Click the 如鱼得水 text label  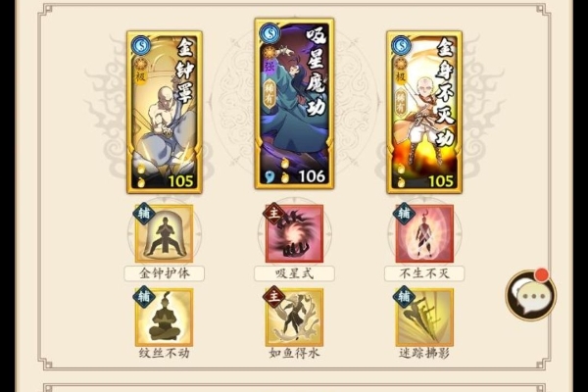coord(294,354)
